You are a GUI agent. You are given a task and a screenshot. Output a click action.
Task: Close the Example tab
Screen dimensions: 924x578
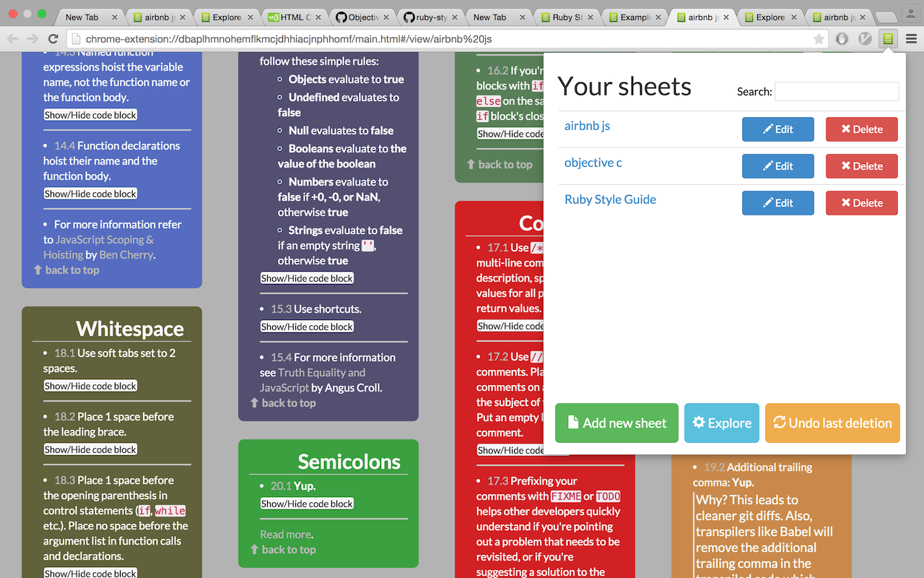[659, 17]
